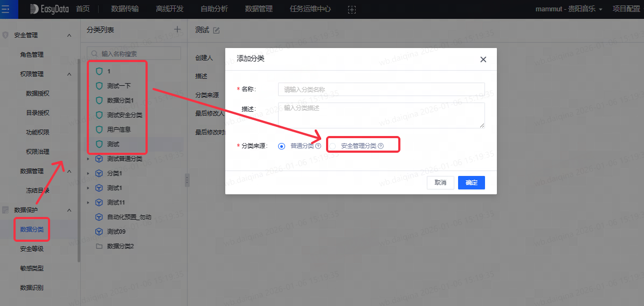This screenshot has width=644, height=306.
Task: Select the 数据分类2 folder row
Action: pyautogui.click(x=134, y=246)
